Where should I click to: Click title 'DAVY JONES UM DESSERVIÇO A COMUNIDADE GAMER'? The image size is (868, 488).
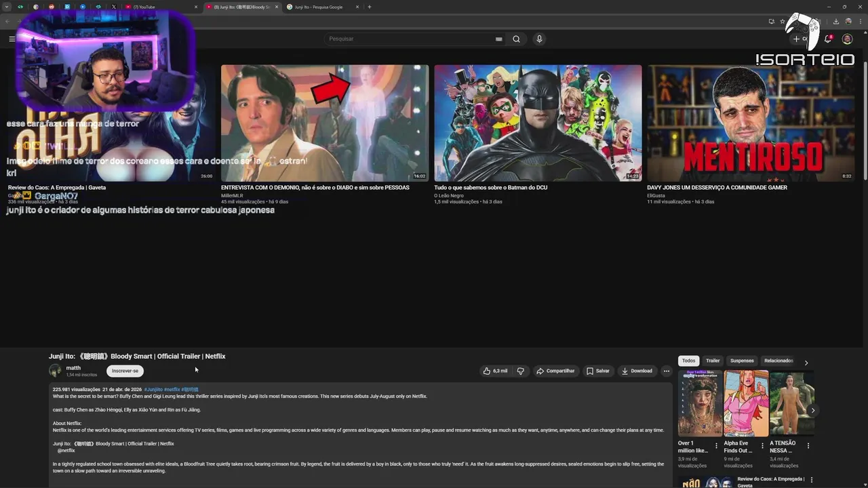coord(717,188)
